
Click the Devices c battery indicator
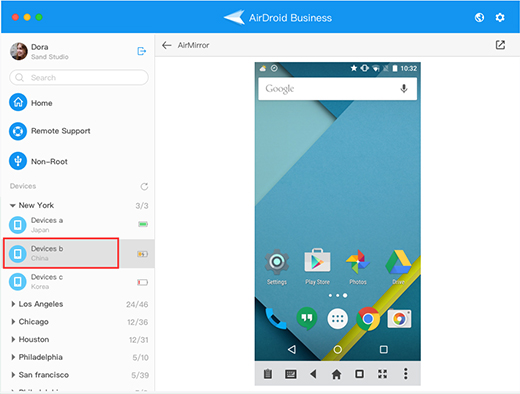143,283
